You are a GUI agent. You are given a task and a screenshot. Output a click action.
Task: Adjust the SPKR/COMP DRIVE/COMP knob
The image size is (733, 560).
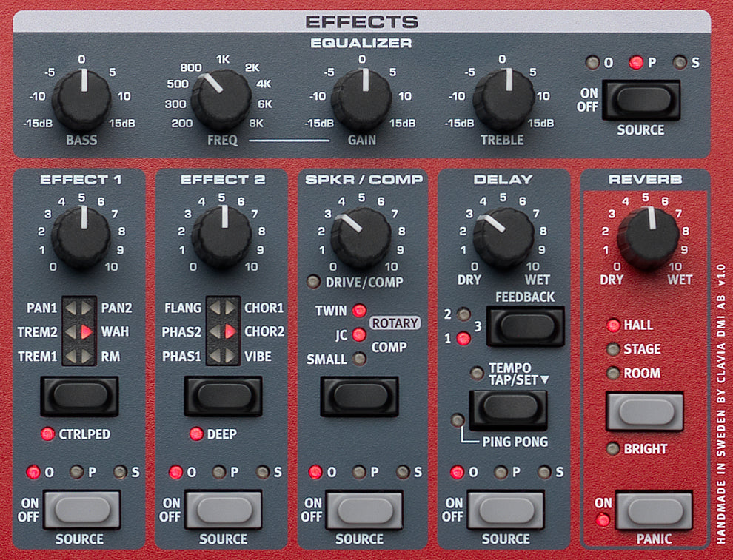click(x=361, y=235)
